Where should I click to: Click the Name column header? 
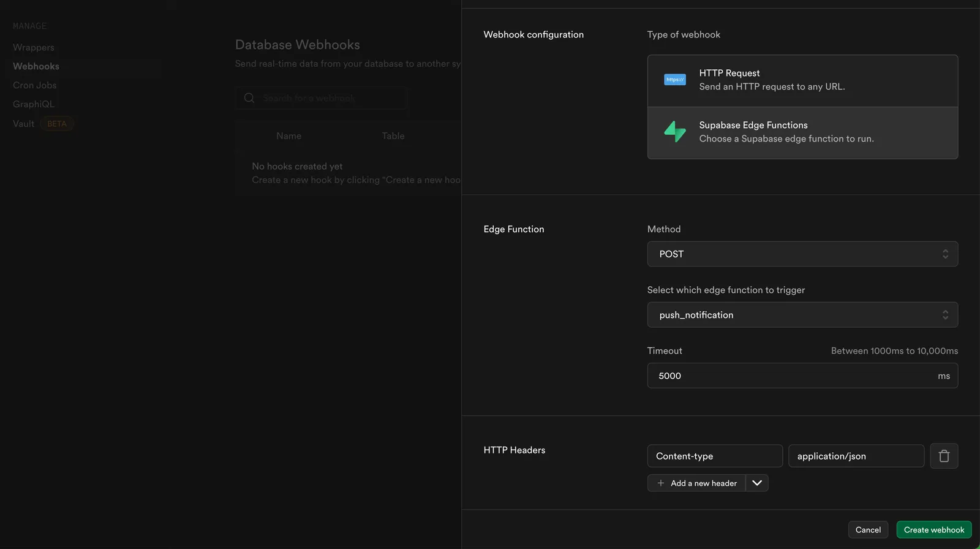pyautogui.click(x=288, y=136)
